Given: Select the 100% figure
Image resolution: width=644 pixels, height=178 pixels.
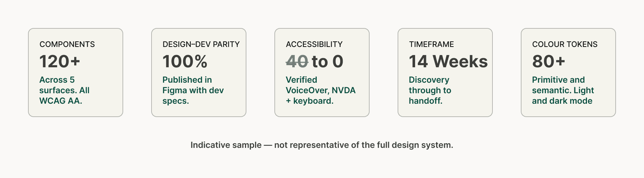Looking at the screenshot, I should tap(185, 61).
